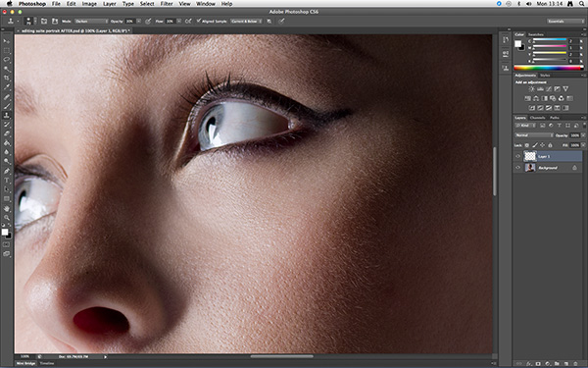The image size is (588, 368).
Task: Select the Paint Bucket tool
Action: (x=7, y=143)
